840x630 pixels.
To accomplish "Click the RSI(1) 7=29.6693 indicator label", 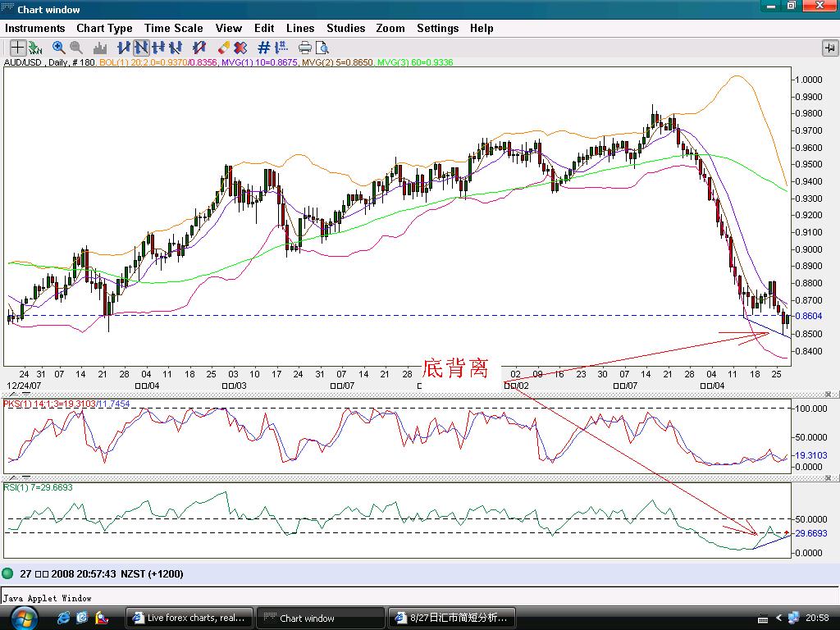I will pyautogui.click(x=38, y=487).
